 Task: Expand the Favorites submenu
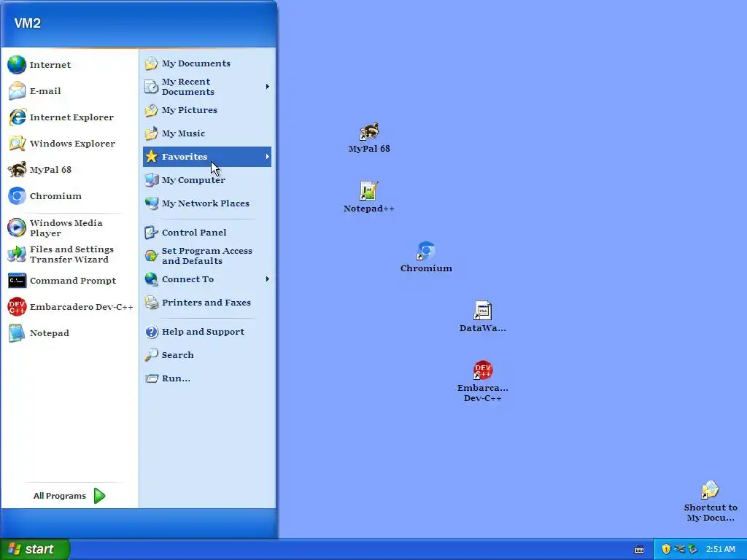point(206,157)
